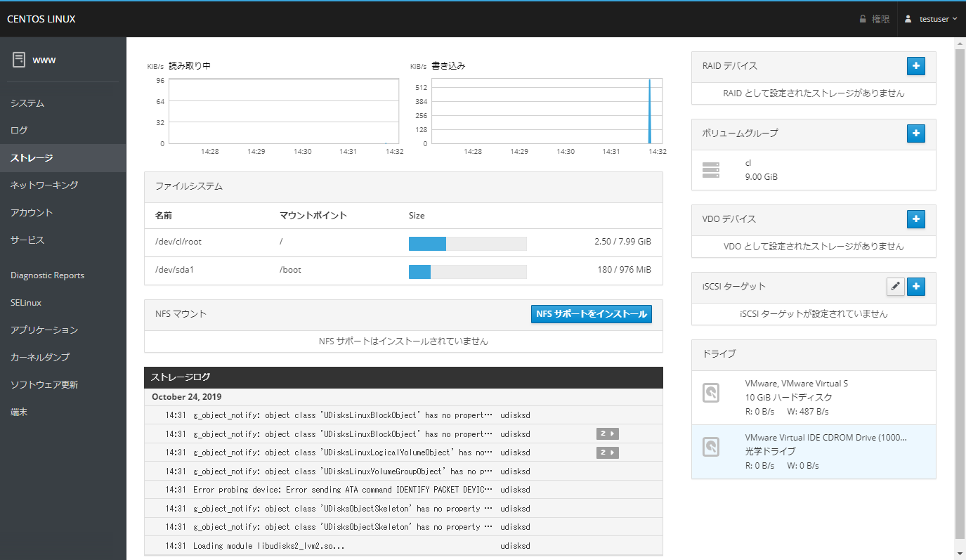The height and width of the screenshot is (560, 966).
Task: Go to the ログ sidebar page
Action: click(19, 131)
